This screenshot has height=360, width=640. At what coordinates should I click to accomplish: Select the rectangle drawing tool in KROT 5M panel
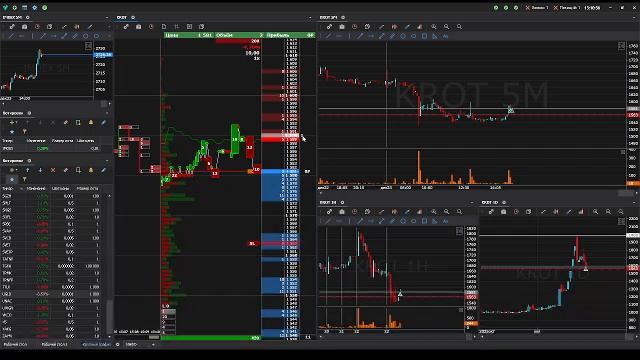coord(424,36)
